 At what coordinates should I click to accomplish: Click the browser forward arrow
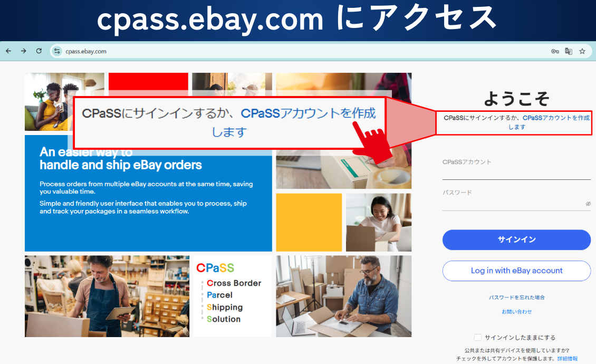click(x=24, y=51)
